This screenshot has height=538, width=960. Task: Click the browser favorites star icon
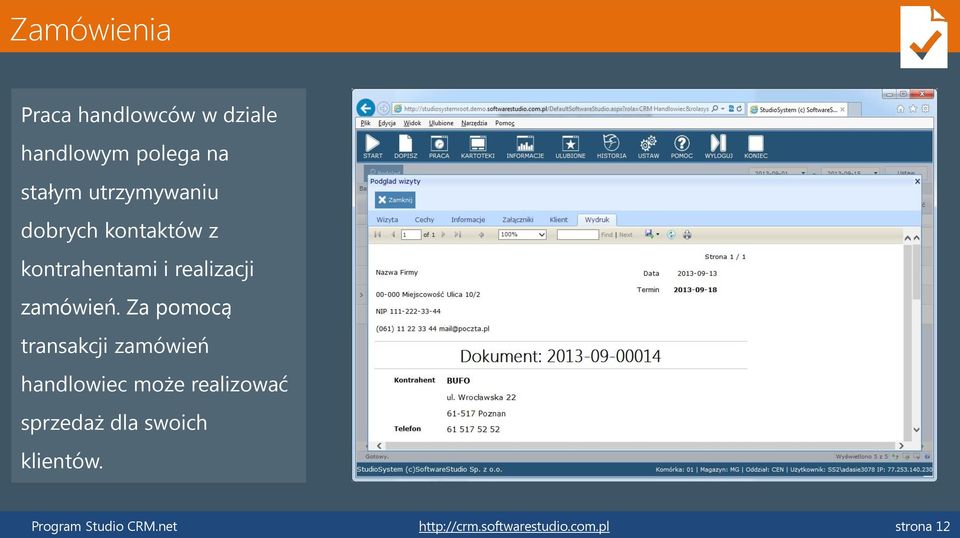(913, 109)
